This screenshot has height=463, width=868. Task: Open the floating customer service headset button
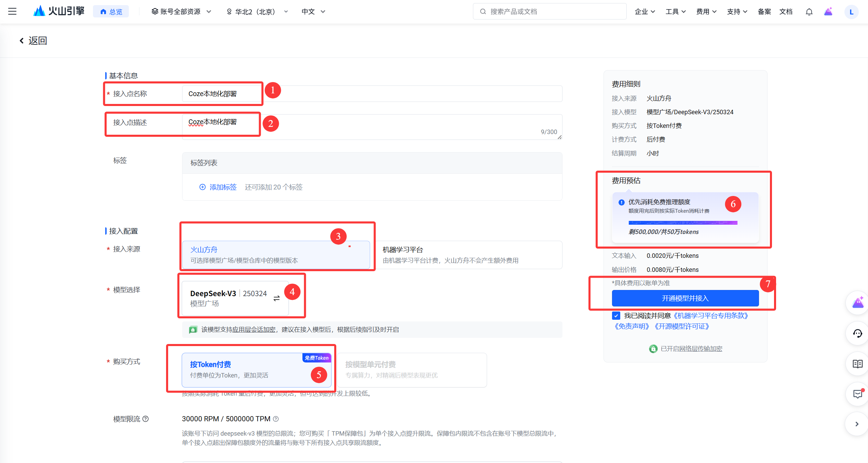click(857, 333)
